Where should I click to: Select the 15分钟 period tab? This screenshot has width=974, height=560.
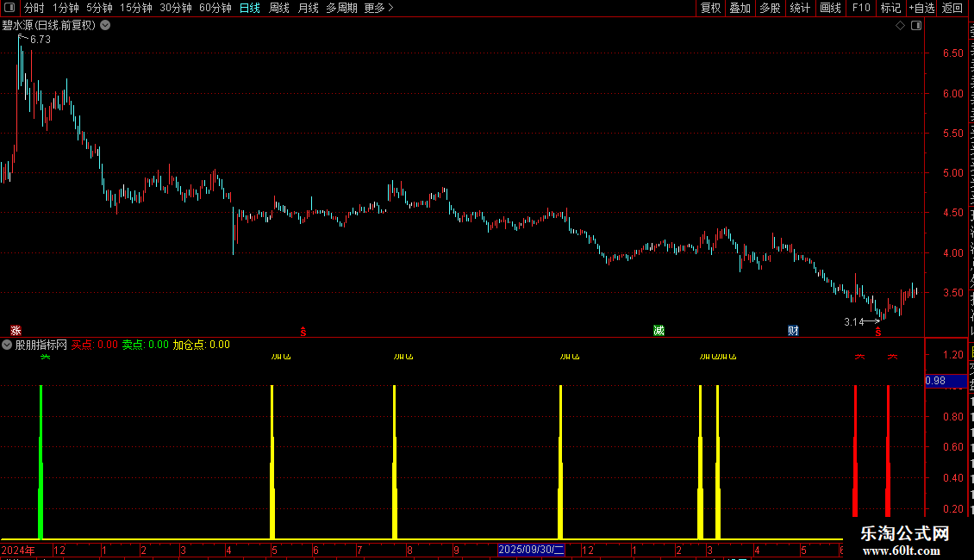(136, 8)
